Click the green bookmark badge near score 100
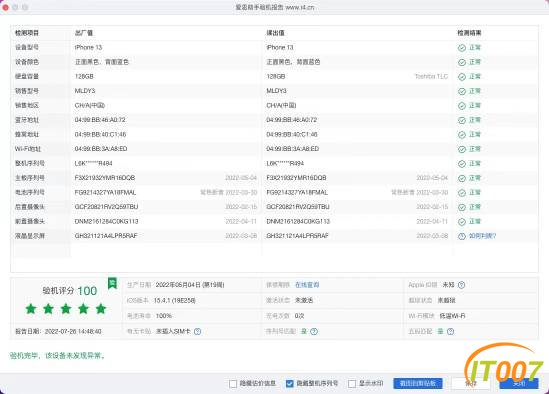Screen dimensions: 549x394 (112, 283)
